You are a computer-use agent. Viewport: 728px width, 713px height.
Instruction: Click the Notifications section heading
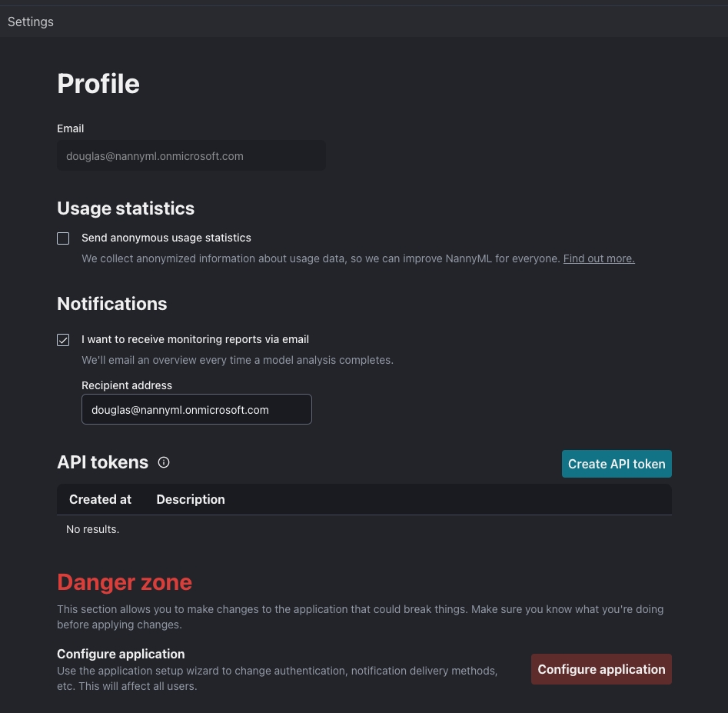tap(111, 304)
